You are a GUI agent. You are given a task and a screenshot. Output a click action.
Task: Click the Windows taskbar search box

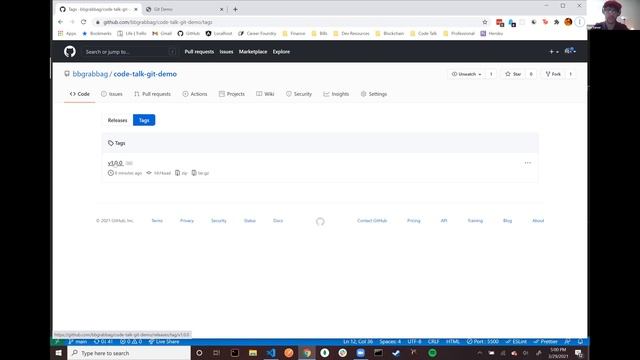[129, 353]
